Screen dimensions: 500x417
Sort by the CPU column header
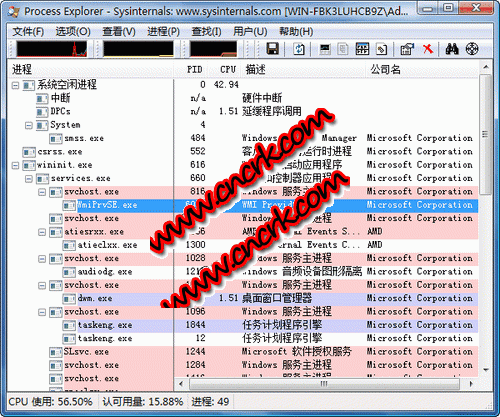pos(225,70)
